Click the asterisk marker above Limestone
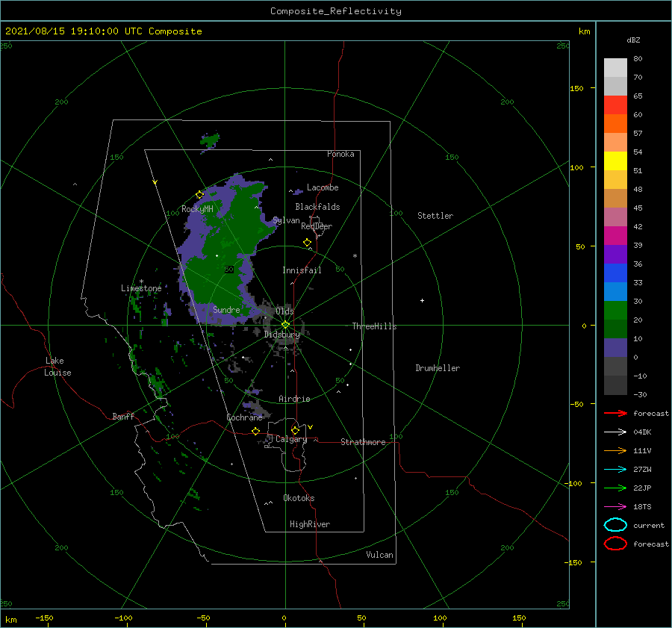Viewport: 672px width, 628px height. [x=141, y=282]
